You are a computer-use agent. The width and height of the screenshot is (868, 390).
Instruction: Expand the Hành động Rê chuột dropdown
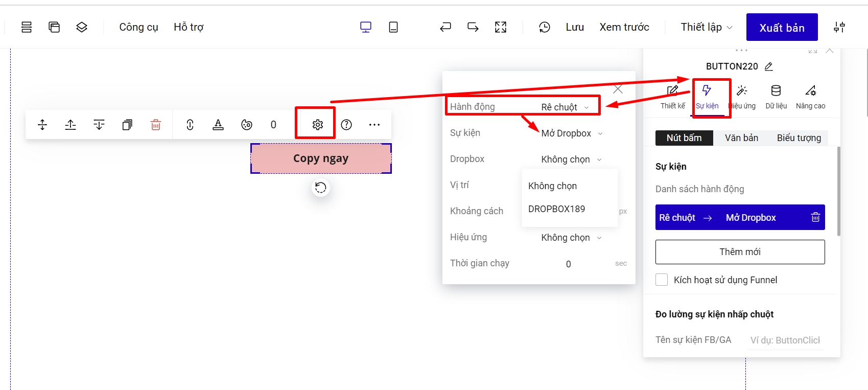click(x=565, y=107)
